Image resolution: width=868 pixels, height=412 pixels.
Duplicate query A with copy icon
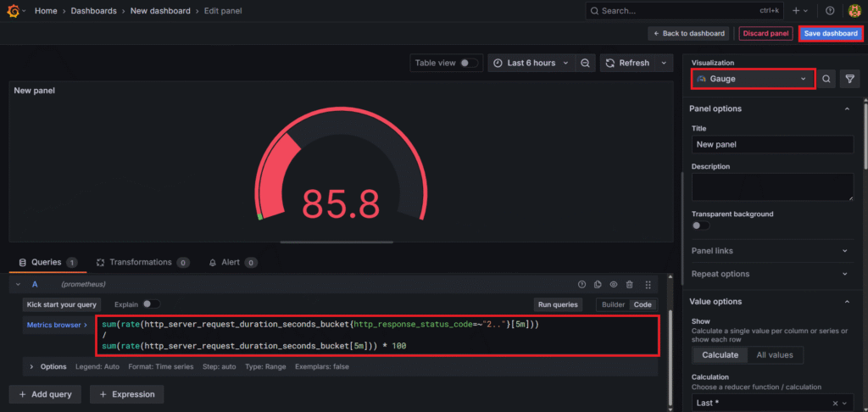click(598, 284)
